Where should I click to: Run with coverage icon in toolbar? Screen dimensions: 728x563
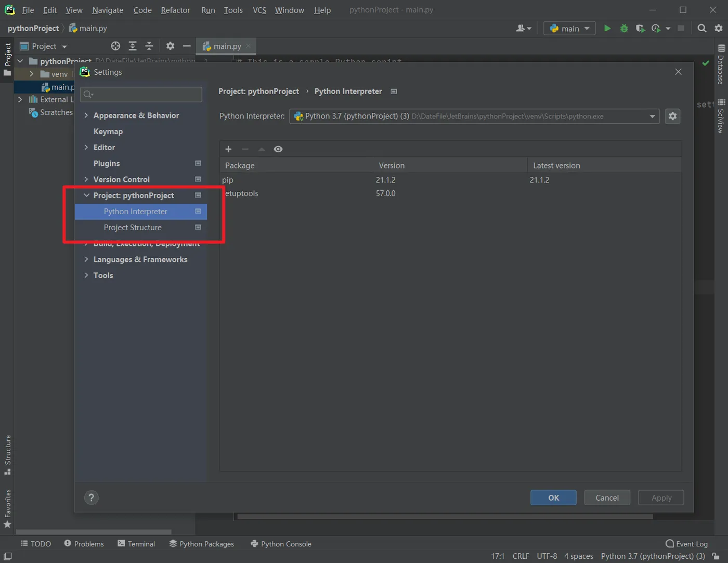click(640, 28)
